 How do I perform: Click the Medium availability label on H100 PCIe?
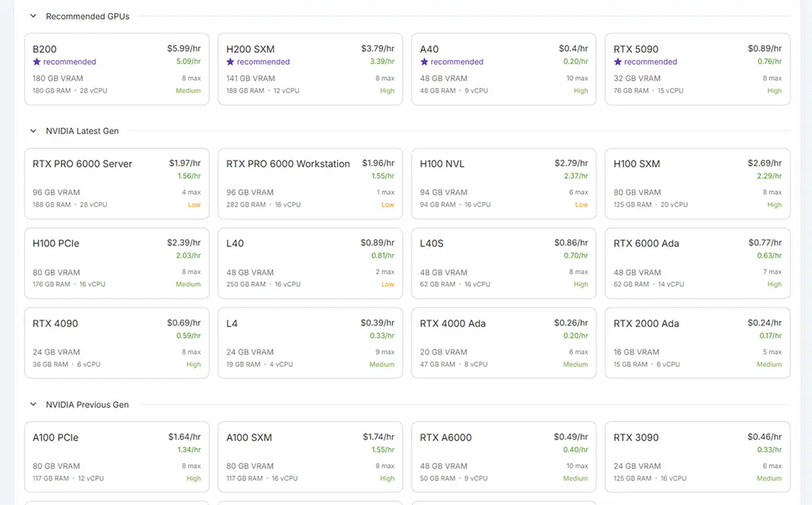[188, 284]
